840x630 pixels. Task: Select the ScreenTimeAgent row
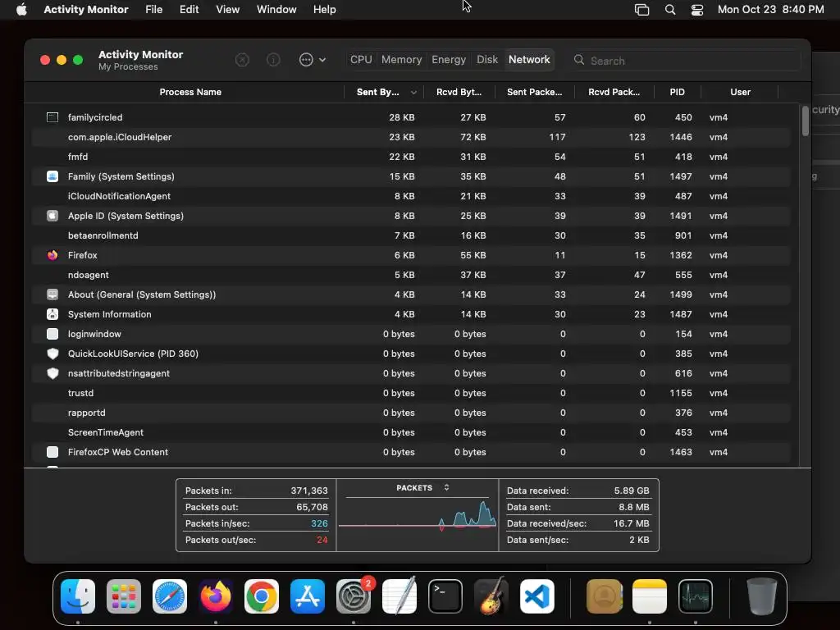[411, 432]
